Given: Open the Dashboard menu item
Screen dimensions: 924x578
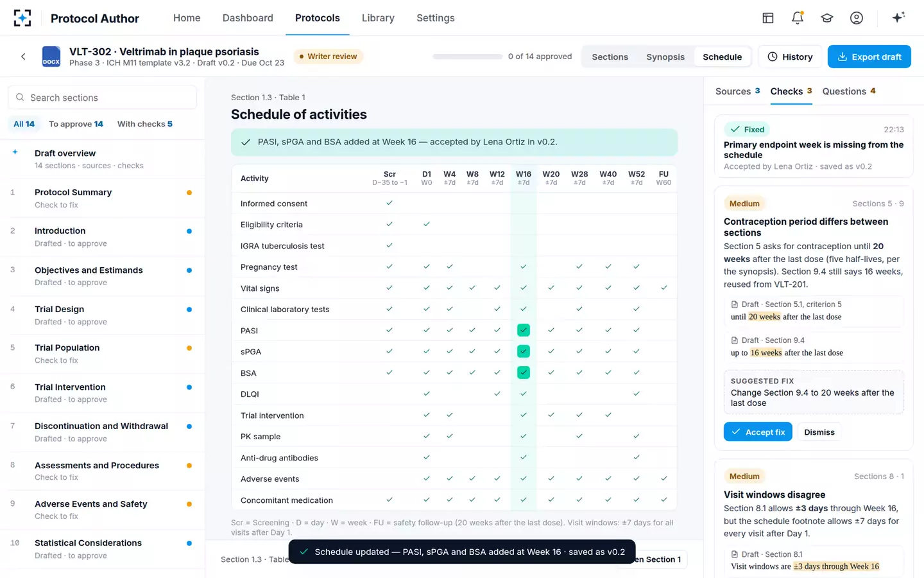Looking at the screenshot, I should (x=248, y=18).
